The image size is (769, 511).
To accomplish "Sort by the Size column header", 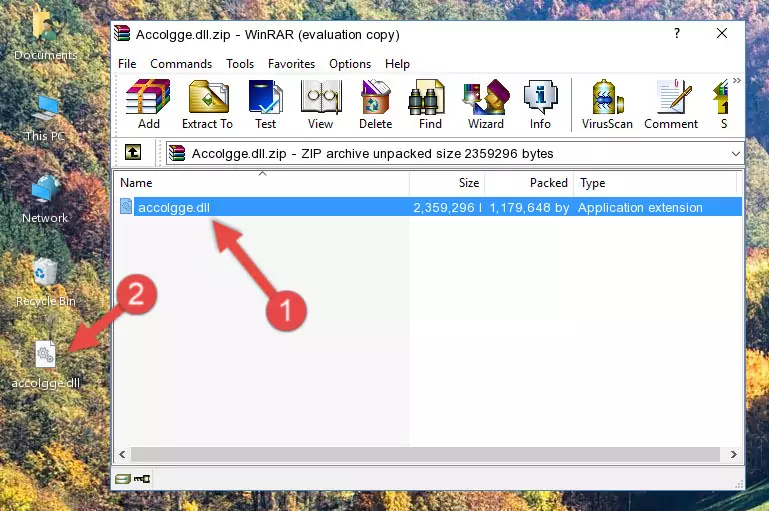I will [x=447, y=183].
